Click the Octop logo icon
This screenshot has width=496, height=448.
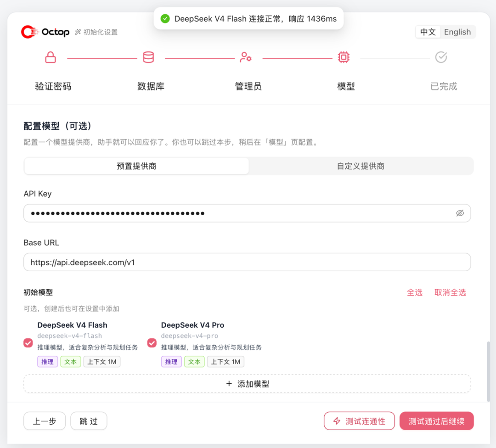click(x=29, y=32)
